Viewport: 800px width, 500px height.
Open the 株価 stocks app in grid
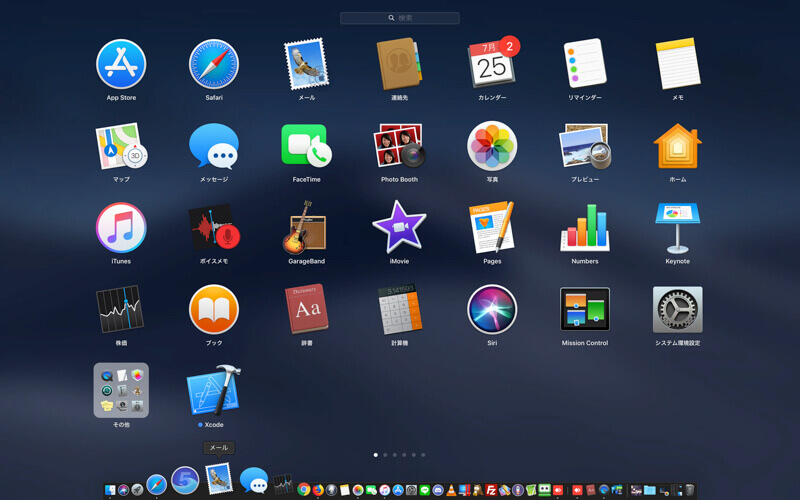120,309
